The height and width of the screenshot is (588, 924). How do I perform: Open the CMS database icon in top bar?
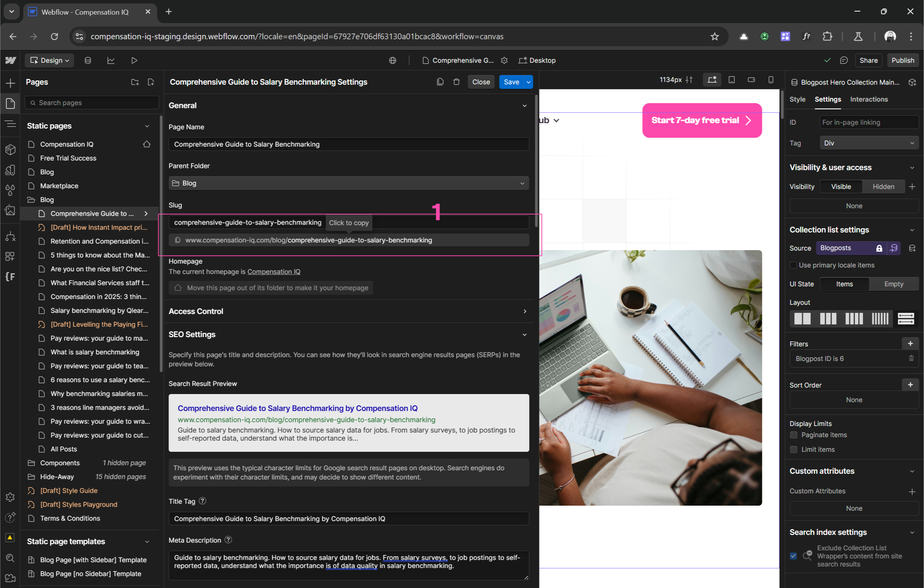[88, 60]
